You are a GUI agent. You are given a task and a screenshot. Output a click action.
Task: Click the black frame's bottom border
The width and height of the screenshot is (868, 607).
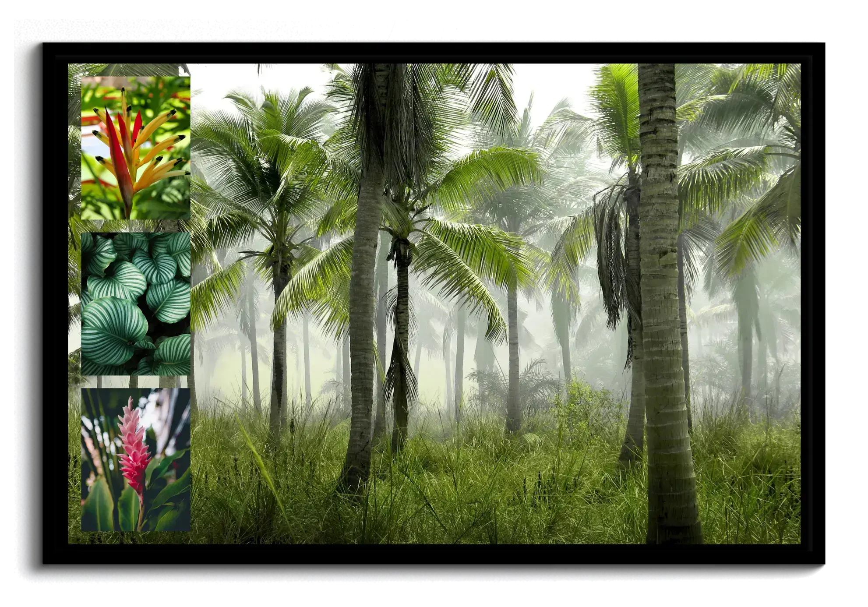(434, 554)
